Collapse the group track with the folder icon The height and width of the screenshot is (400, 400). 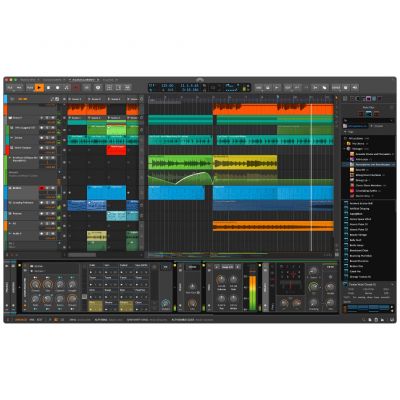point(11,118)
